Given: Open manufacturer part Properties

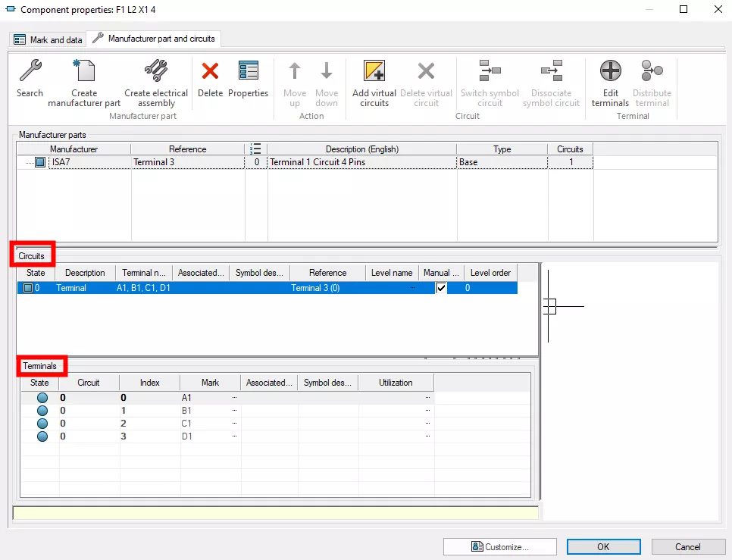Looking at the screenshot, I should (248, 72).
